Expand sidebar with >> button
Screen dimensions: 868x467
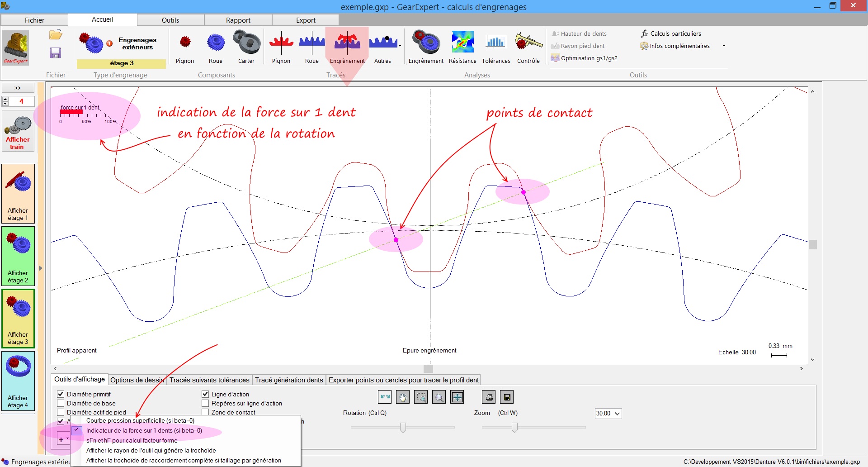tap(18, 88)
